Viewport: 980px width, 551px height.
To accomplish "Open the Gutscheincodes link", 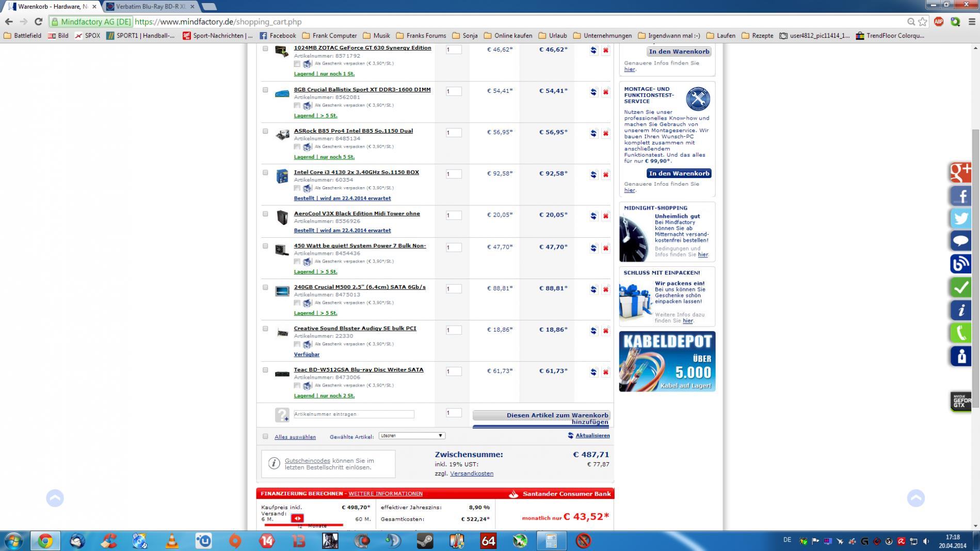I will 307,461.
